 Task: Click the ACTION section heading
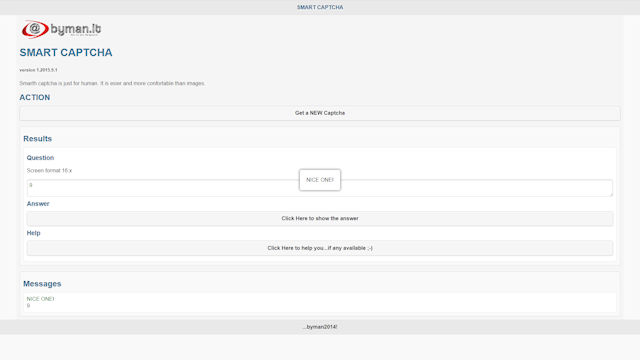(35, 98)
